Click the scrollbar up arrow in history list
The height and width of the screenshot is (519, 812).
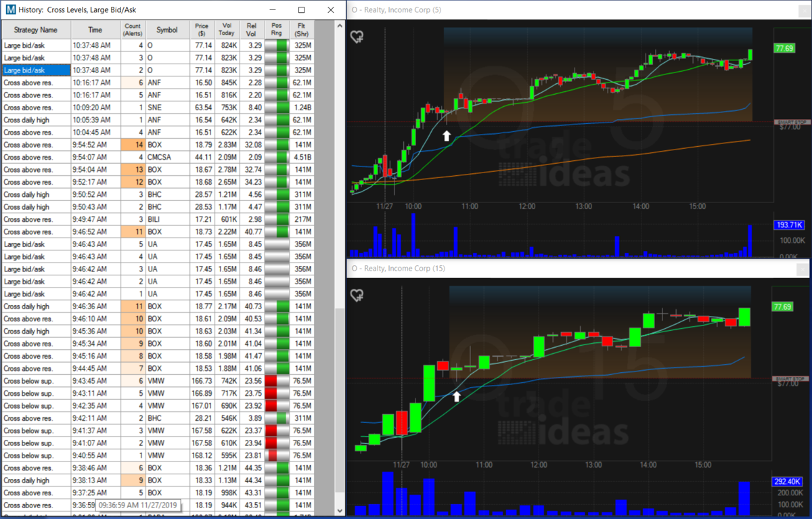pos(340,26)
